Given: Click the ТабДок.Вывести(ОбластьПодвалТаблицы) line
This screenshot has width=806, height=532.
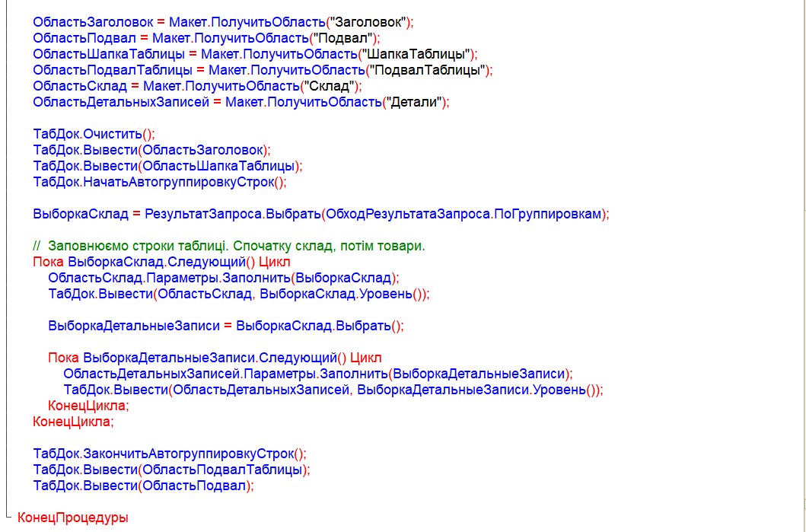Looking at the screenshot, I should click(172, 470).
